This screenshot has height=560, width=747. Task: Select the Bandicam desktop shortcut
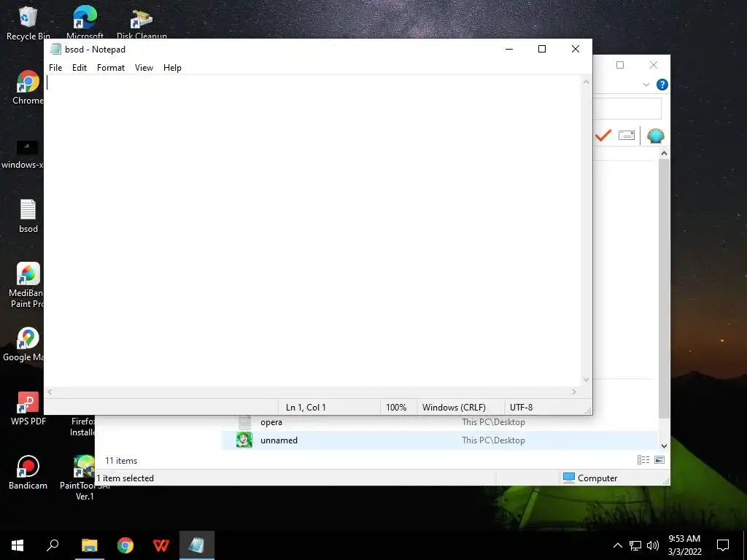28,472
